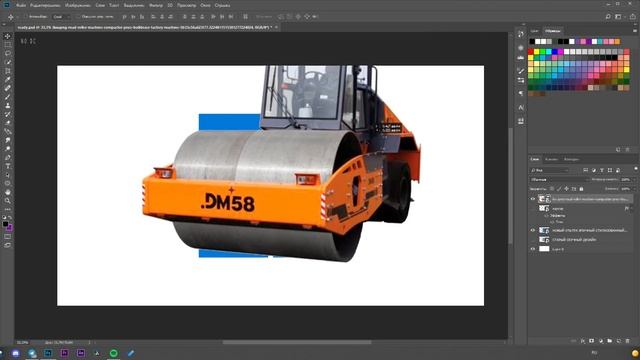Select the Pen tool

point(7,158)
